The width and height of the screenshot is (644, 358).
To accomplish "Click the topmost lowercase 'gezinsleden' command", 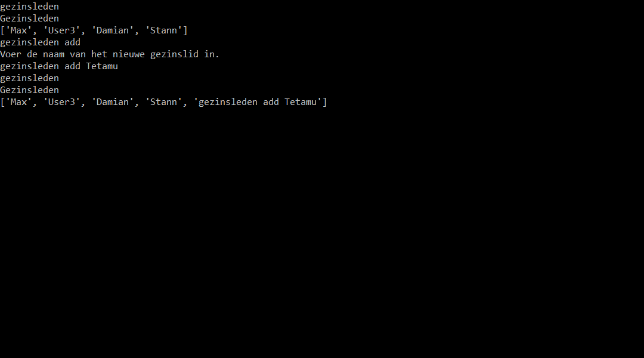I will pos(30,7).
